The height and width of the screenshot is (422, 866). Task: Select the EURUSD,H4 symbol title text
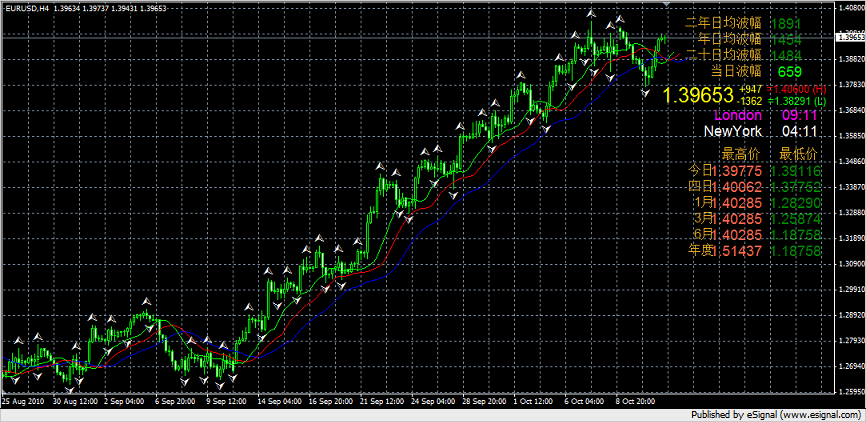click(x=26, y=8)
